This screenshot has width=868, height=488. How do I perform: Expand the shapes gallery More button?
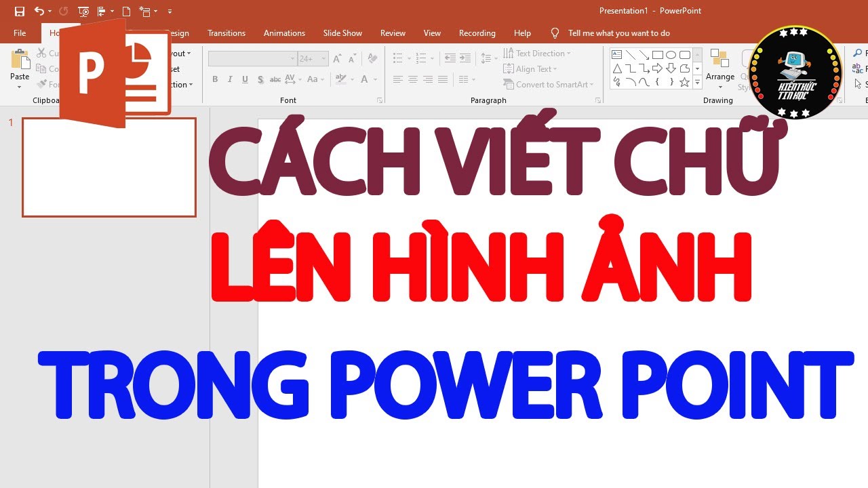(x=697, y=82)
